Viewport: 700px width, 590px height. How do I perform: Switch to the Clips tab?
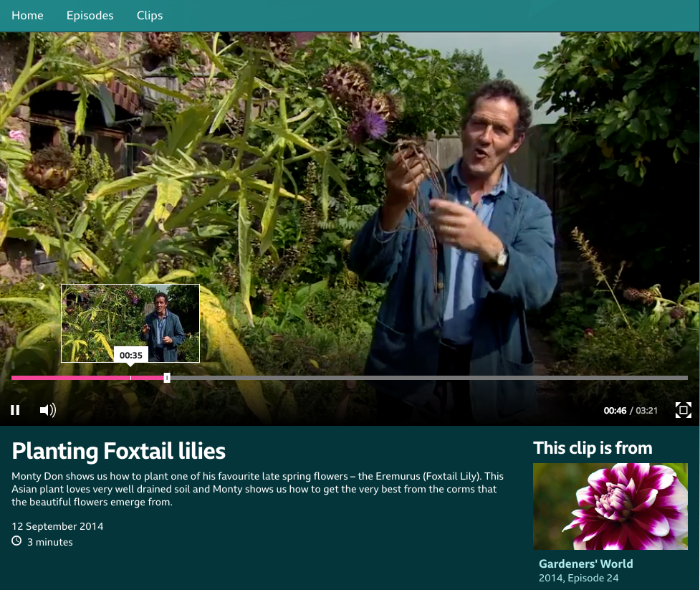click(150, 15)
